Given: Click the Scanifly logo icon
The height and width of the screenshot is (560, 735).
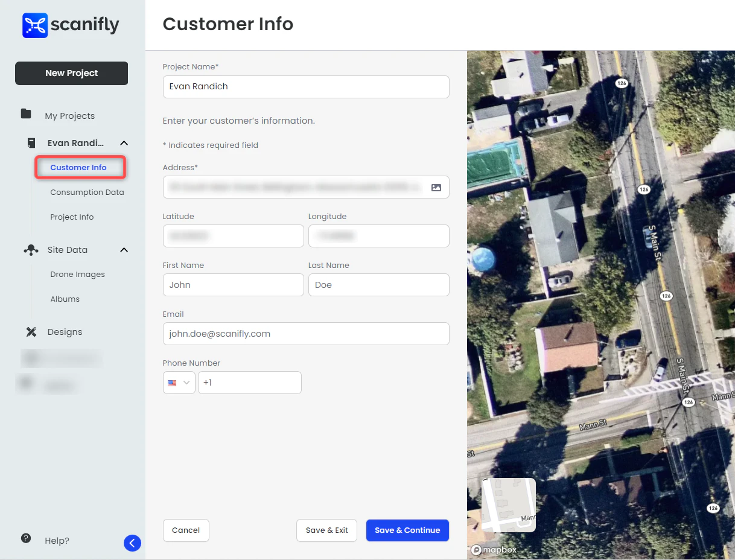Looking at the screenshot, I should point(35,25).
